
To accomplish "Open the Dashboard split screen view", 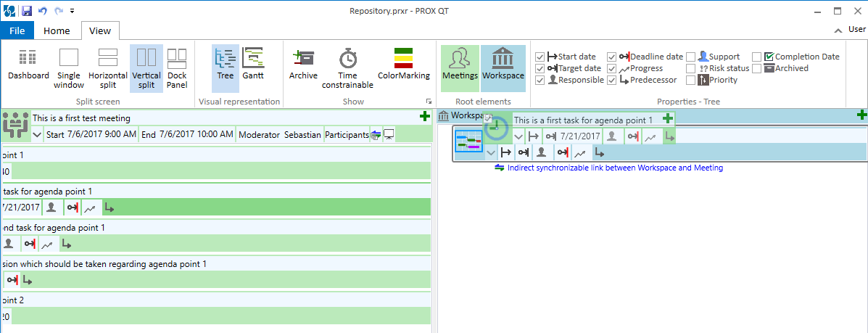I will pos(28,65).
